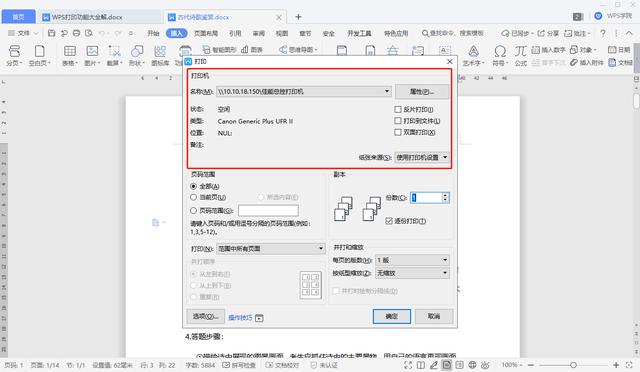Image resolution: width=640 pixels, height=372 pixels.
Task: Click the zoom slider handle in status bar
Action: (573, 365)
